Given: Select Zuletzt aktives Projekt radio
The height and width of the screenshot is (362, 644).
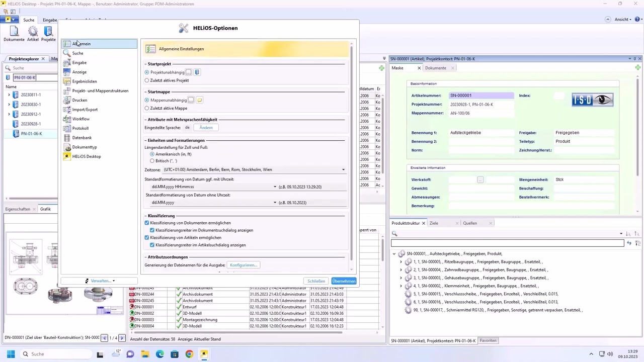Looking at the screenshot, I should (x=147, y=80).
